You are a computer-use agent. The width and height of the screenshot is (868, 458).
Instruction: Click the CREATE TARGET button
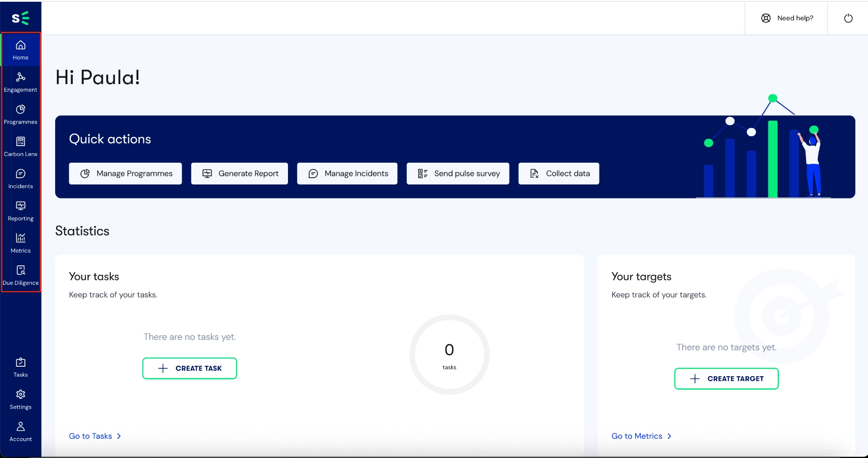pyautogui.click(x=726, y=379)
